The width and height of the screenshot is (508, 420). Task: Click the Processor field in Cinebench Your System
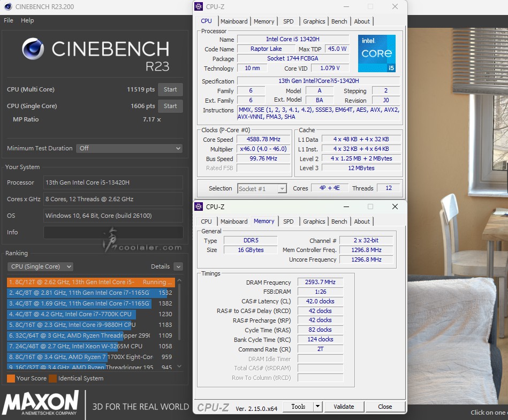click(113, 182)
